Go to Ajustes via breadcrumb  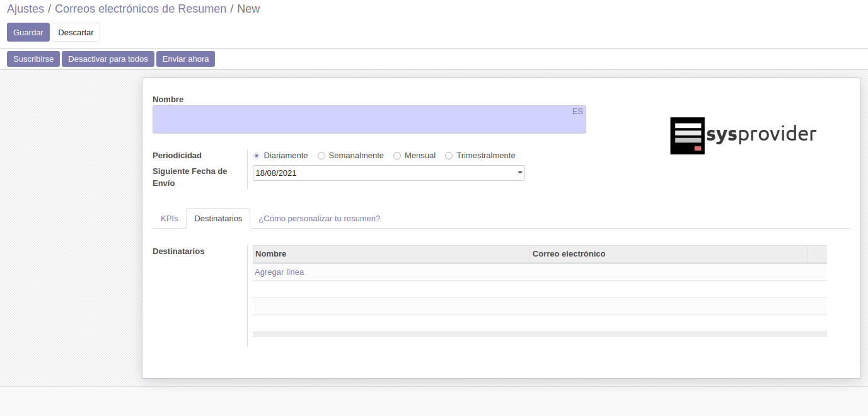point(25,9)
